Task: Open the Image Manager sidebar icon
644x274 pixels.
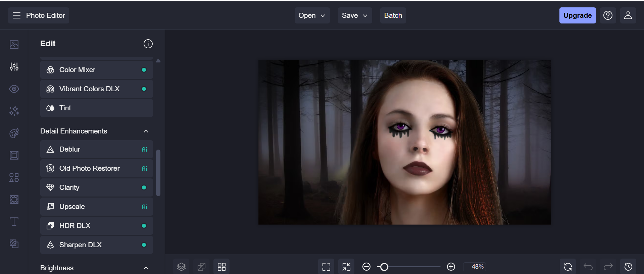Action: (14, 45)
